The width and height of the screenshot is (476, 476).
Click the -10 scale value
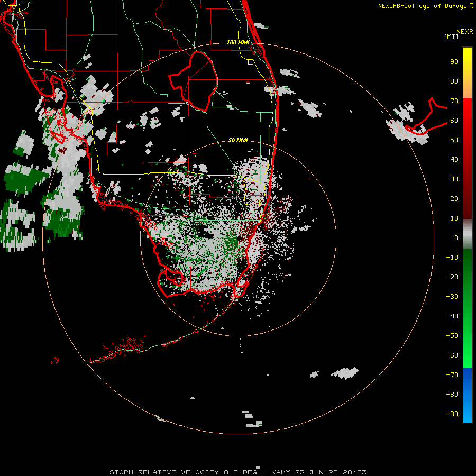point(452,258)
